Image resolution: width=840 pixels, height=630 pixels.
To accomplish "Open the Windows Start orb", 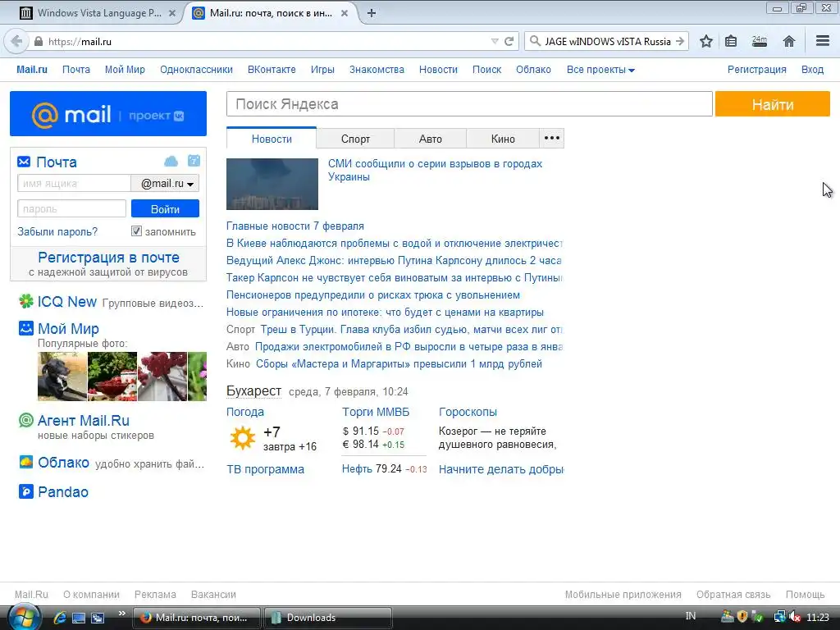I will 24,617.
